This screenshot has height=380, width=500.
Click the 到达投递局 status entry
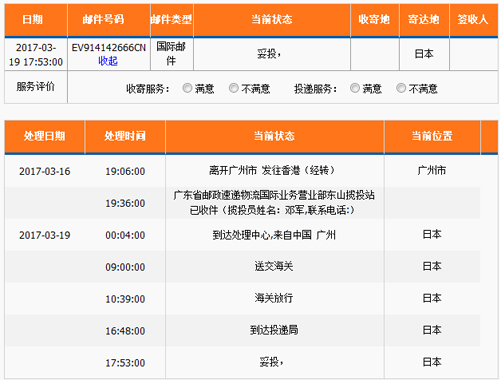pyautogui.click(x=274, y=330)
